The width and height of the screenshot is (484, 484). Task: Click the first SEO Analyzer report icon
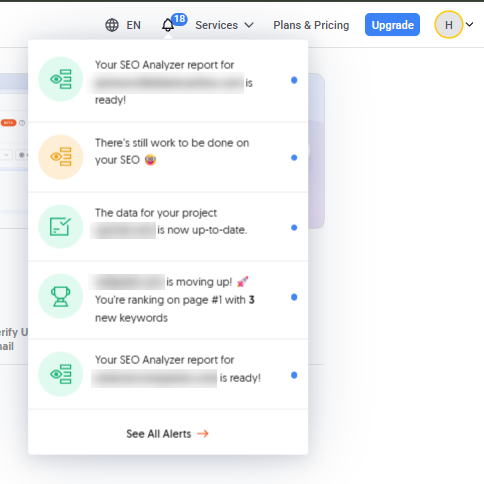click(61, 79)
